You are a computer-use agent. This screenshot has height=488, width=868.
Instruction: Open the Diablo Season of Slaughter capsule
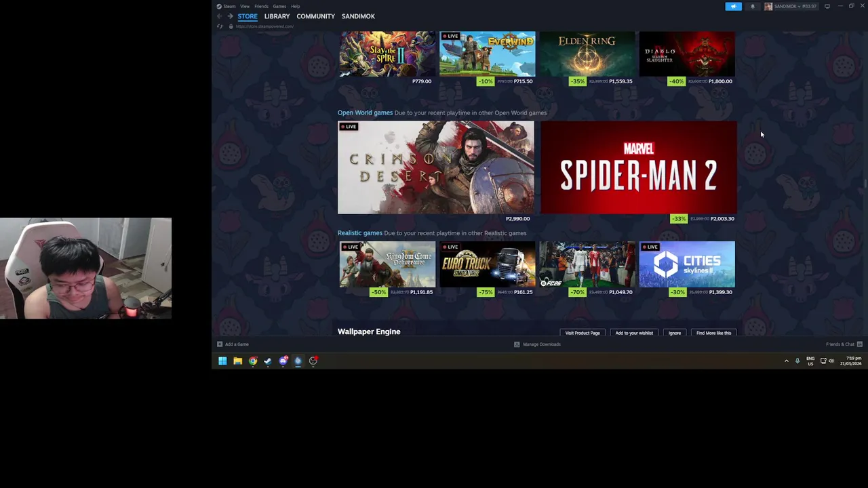pyautogui.click(x=686, y=54)
